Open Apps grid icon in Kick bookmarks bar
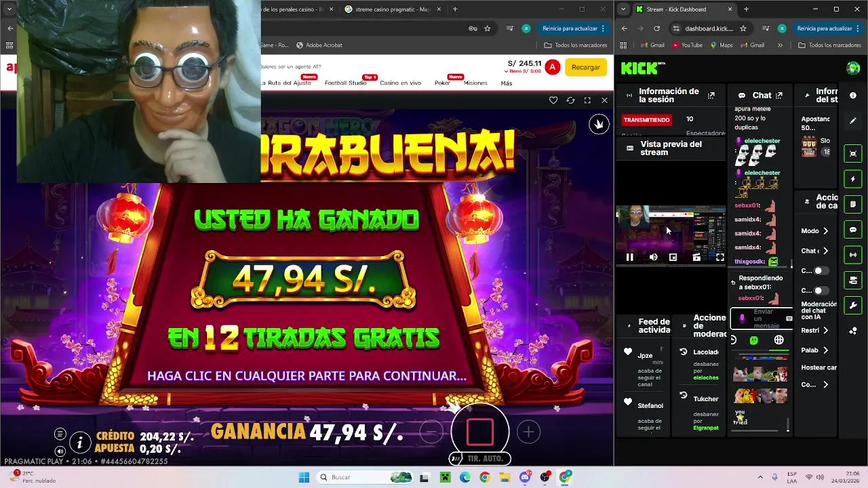Viewport: 868px width, 488px height. (623, 45)
